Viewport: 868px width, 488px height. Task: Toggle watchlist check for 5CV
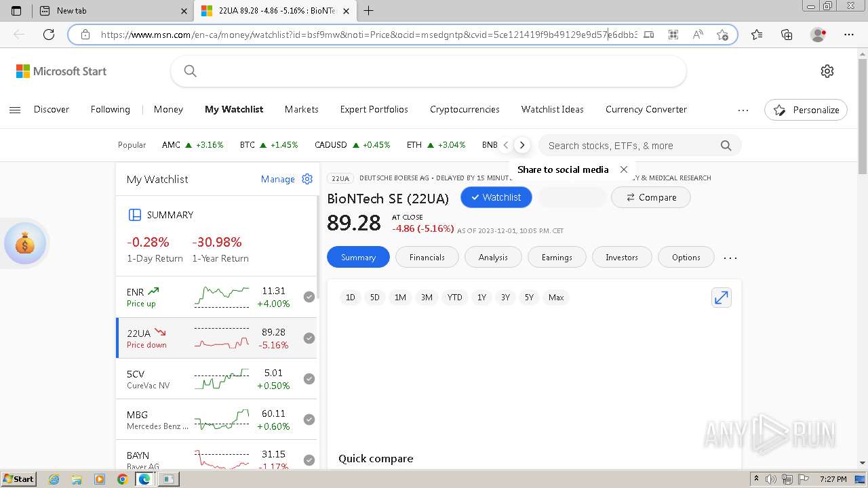click(x=309, y=379)
